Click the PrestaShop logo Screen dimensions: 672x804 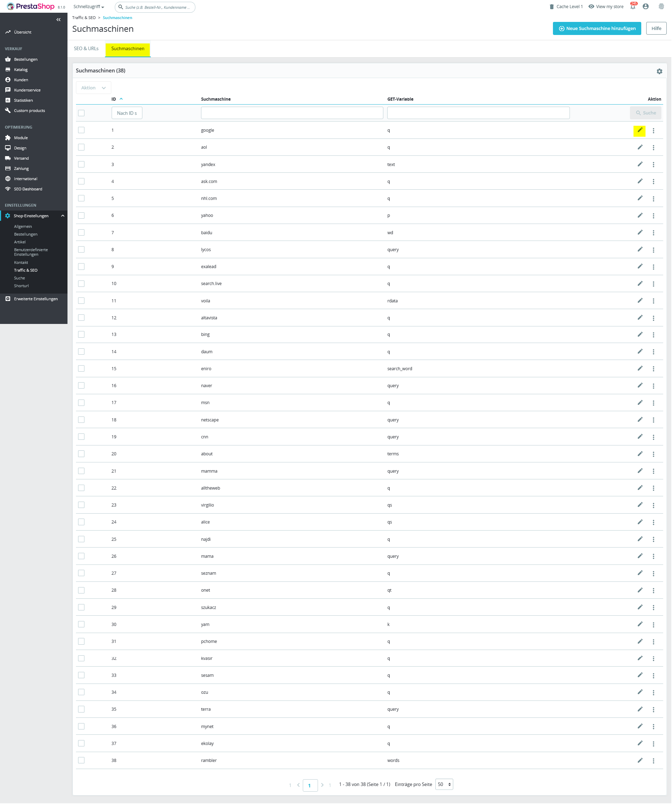(31, 6)
